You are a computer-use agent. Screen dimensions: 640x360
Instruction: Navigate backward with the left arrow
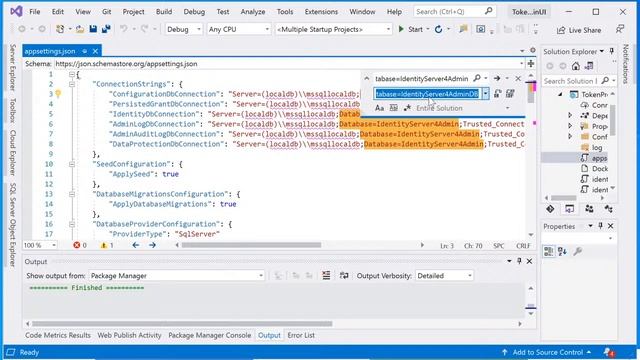(x=136, y=245)
